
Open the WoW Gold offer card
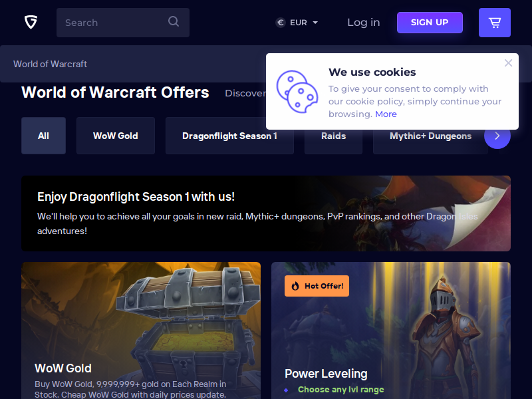[x=141, y=331]
